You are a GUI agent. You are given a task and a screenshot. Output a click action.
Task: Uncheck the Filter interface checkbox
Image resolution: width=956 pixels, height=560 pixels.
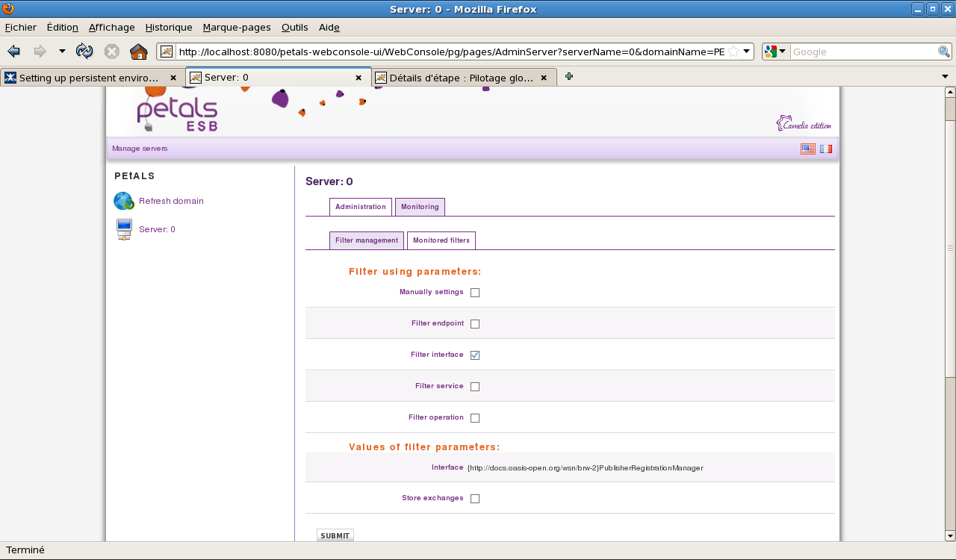pyautogui.click(x=475, y=355)
